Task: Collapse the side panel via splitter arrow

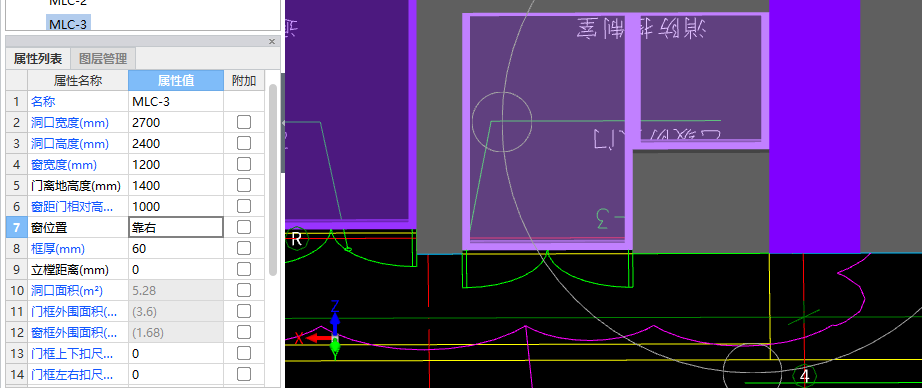Action: [283, 123]
